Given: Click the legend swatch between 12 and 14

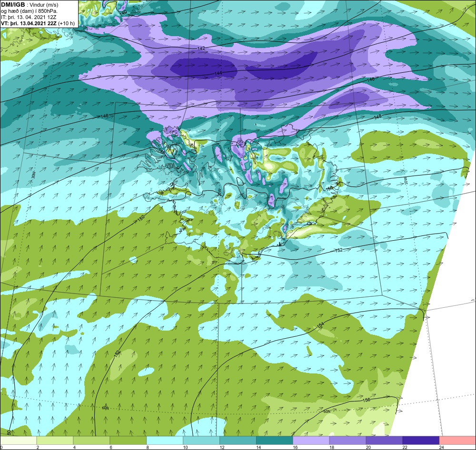Looking at the screenshot, I should pos(238,440).
